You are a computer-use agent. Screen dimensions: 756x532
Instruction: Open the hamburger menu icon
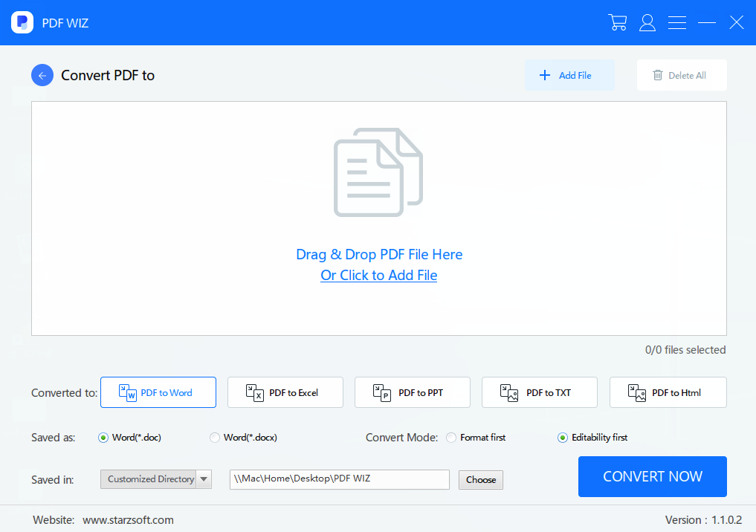point(677,22)
